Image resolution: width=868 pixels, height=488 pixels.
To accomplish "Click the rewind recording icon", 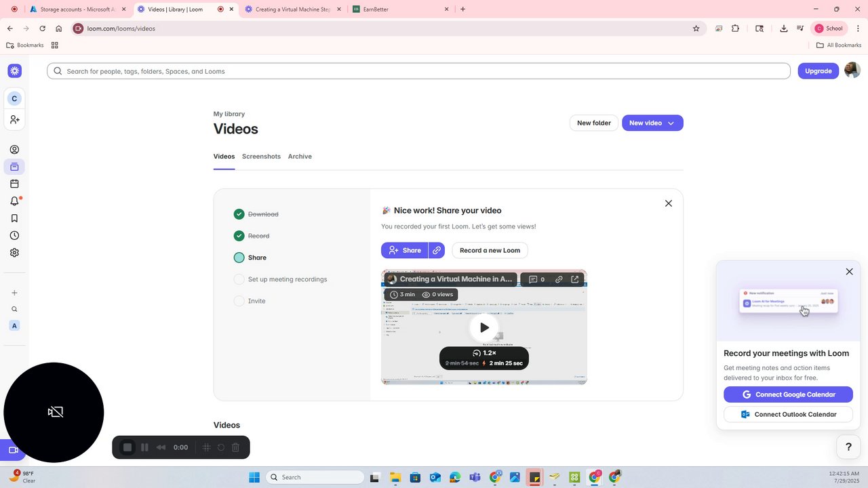I will pos(161,447).
